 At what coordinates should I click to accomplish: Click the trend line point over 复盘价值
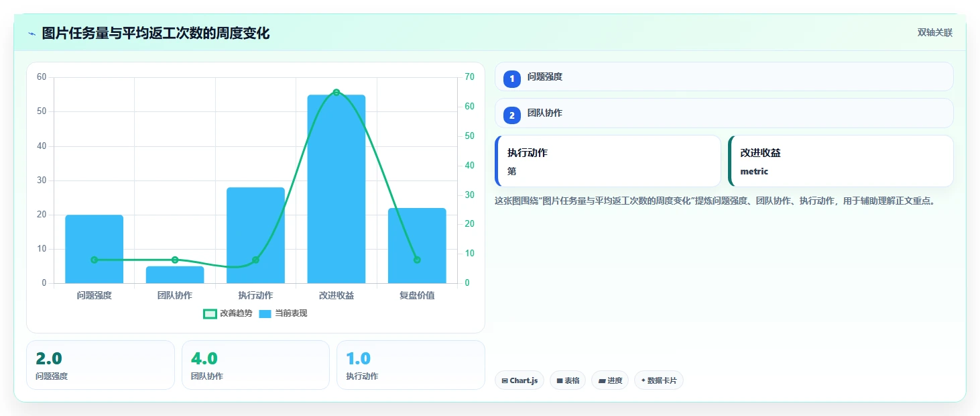pyautogui.click(x=417, y=260)
